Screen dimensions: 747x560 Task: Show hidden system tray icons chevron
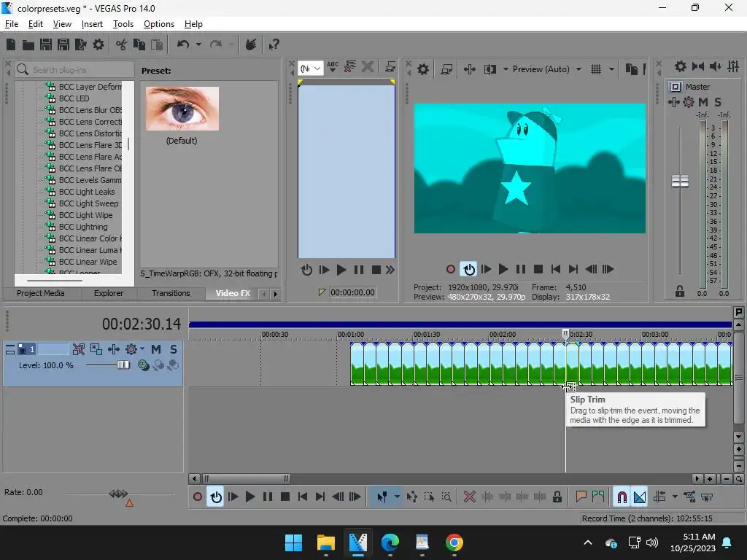pos(588,542)
